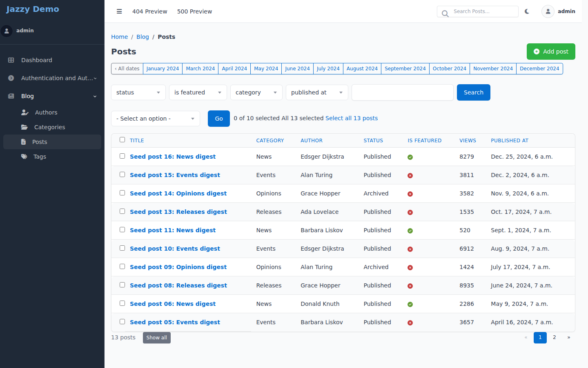Click the sidebar admin user avatar
This screenshot has width=588, height=368.
7,31
